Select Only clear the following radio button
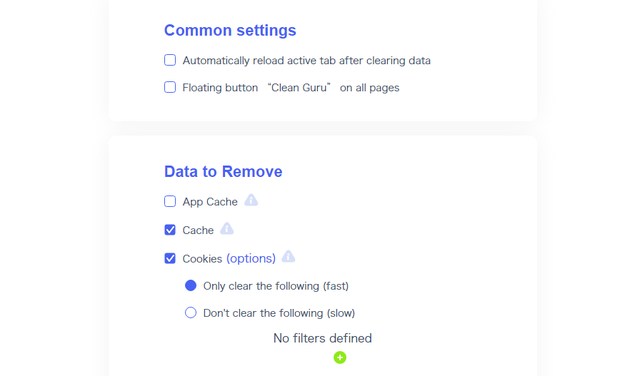Image resolution: width=640 pixels, height=376 pixels. pos(191,286)
